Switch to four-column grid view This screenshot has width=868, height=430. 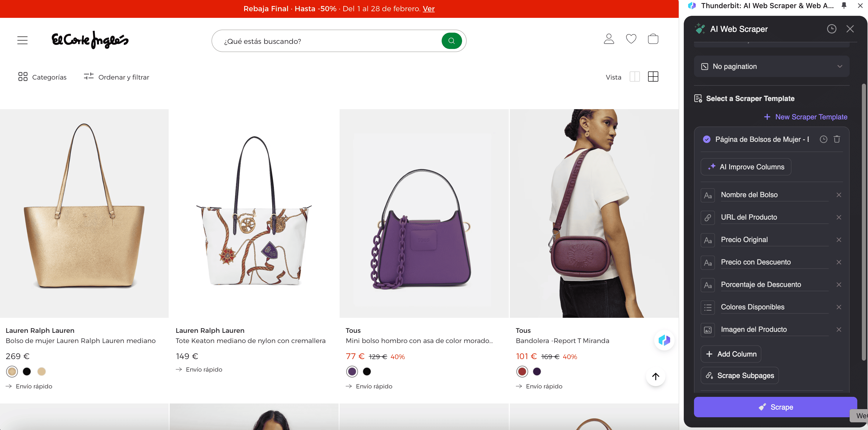click(653, 77)
